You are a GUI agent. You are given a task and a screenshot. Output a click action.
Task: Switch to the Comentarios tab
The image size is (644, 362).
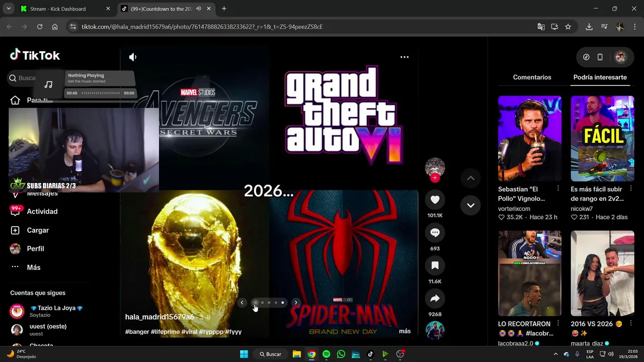[x=532, y=77]
